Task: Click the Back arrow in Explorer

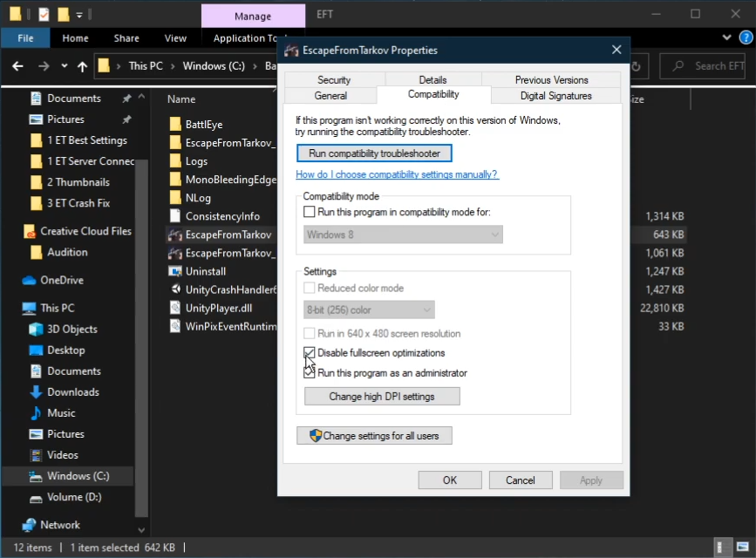Action: click(x=17, y=66)
